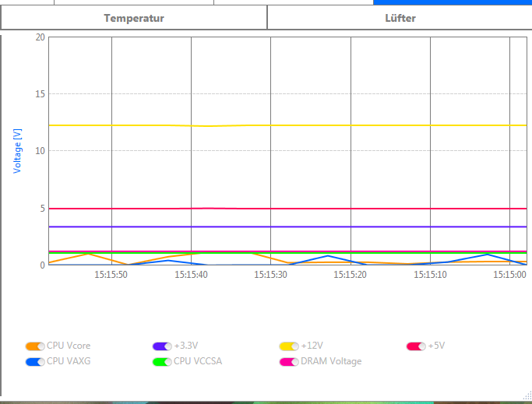Click the 15:15:40 time axis label
The width and height of the screenshot is (532, 404).
(x=191, y=275)
